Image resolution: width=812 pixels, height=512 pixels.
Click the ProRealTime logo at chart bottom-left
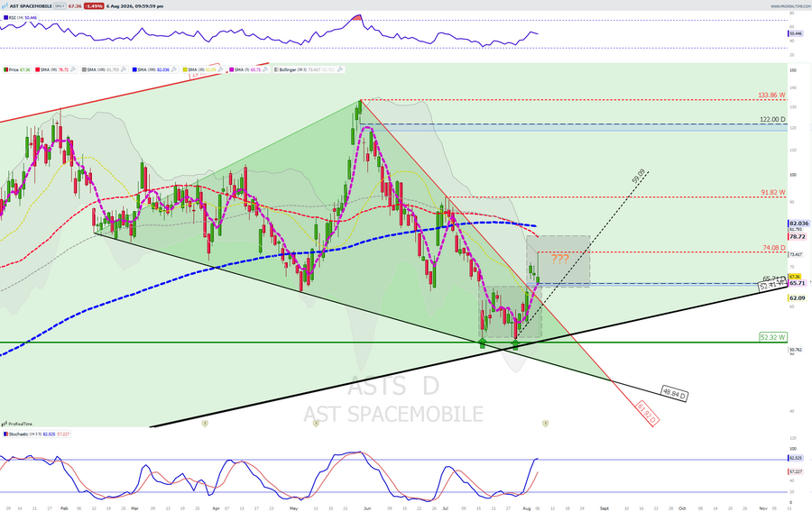pos(17,424)
